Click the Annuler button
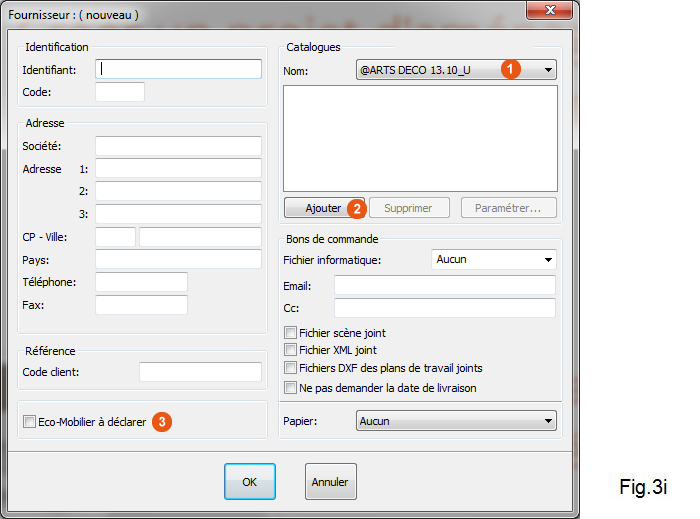 (x=330, y=482)
